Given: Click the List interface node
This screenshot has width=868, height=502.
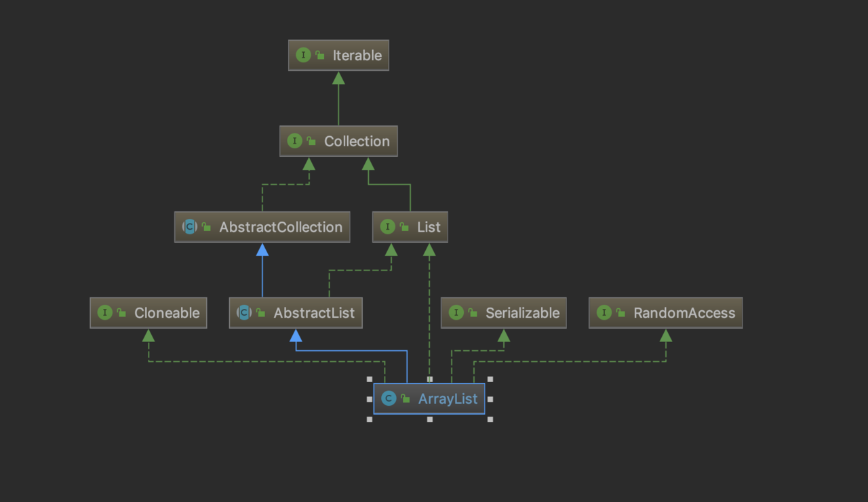Looking at the screenshot, I should point(410,227).
